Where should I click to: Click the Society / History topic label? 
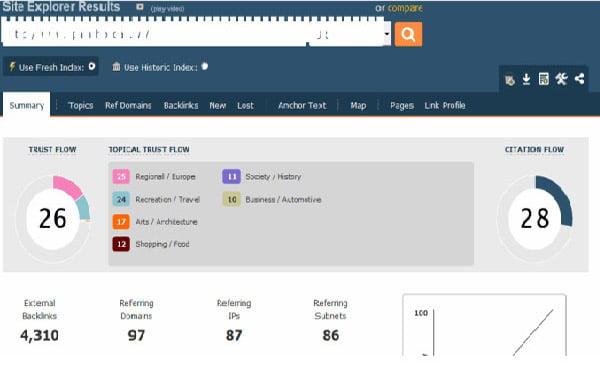tap(273, 176)
